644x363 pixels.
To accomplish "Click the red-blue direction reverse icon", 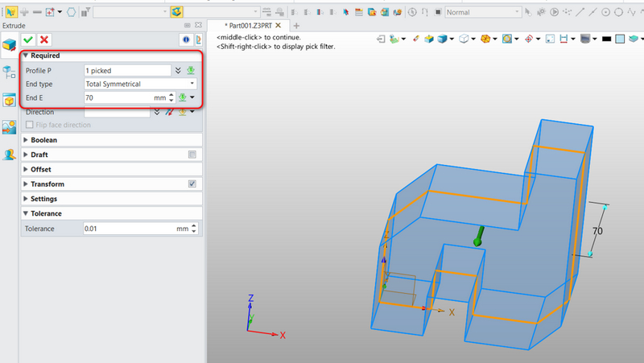I will point(169,112).
